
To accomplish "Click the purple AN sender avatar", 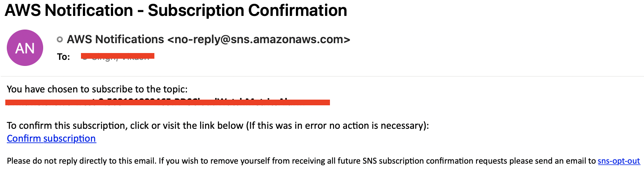I will click(25, 48).
